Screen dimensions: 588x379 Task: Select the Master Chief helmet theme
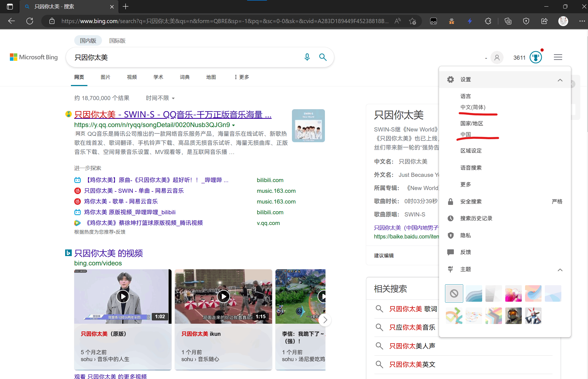pyautogui.click(x=513, y=315)
